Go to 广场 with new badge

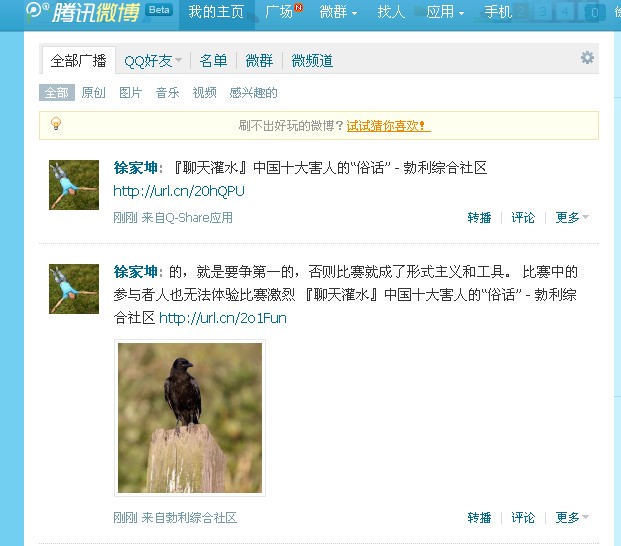[x=283, y=12]
